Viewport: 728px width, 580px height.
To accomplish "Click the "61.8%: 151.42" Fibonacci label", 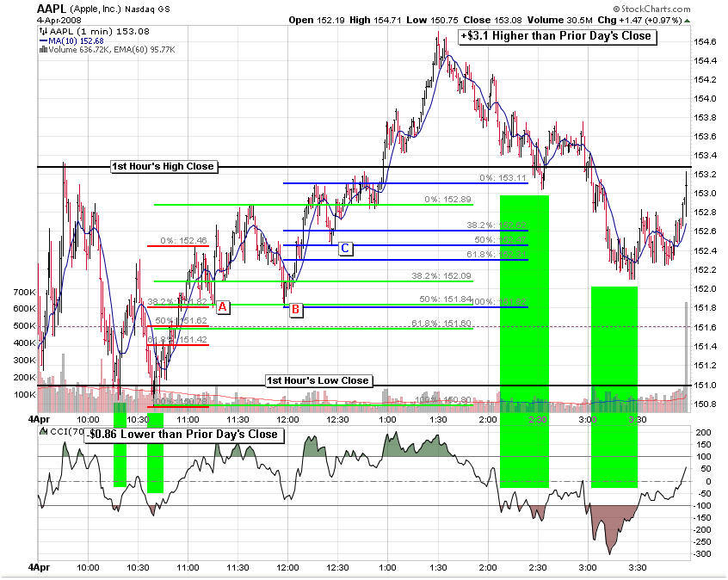I will pyautogui.click(x=177, y=339).
